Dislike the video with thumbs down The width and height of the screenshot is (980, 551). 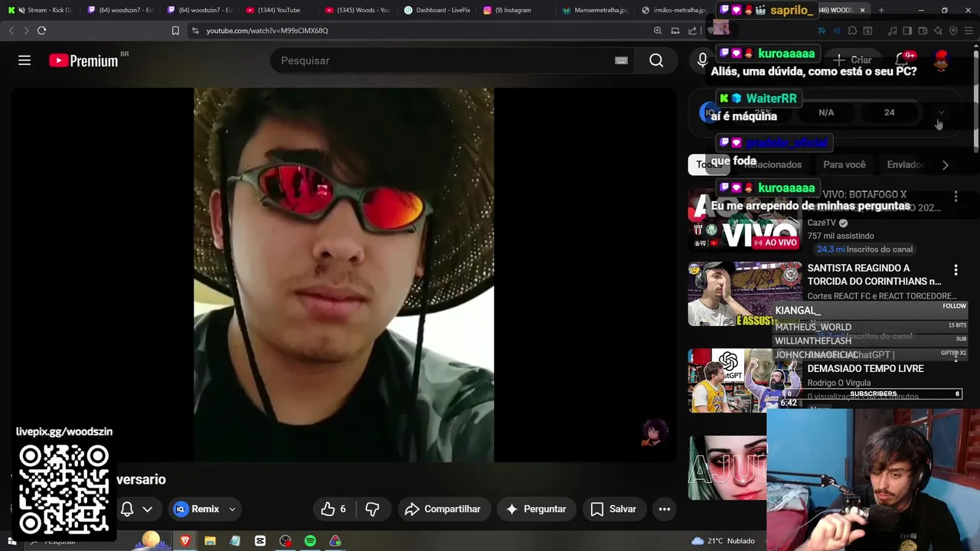click(373, 509)
